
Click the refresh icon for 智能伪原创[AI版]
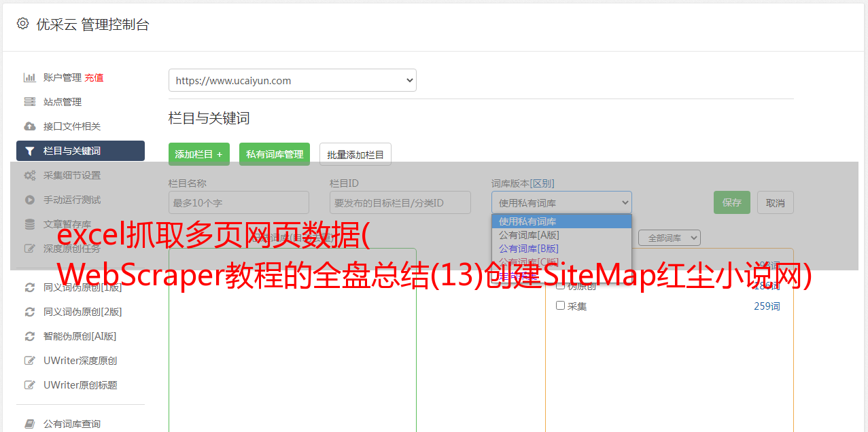30,336
